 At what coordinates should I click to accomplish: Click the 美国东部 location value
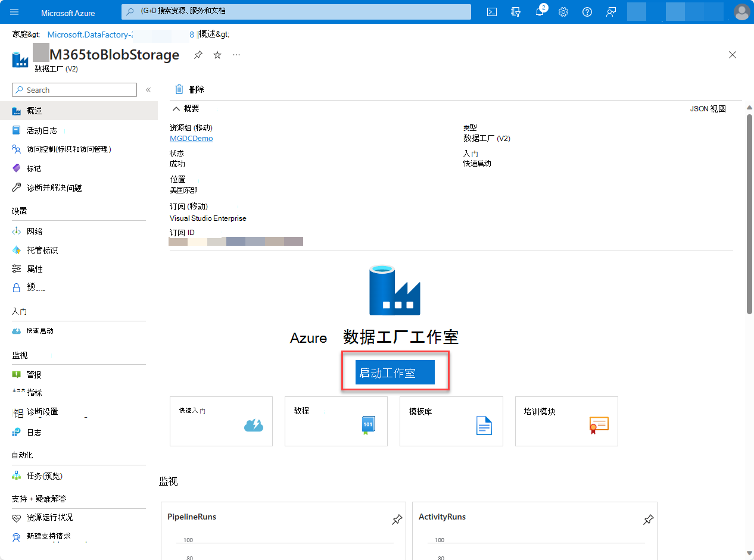[183, 190]
